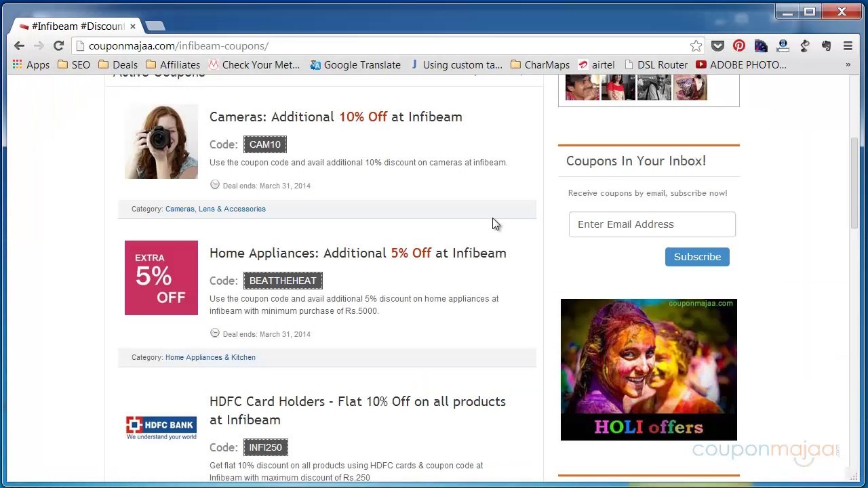
Task: Open the Using custom ta... bookmark
Action: tap(456, 65)
